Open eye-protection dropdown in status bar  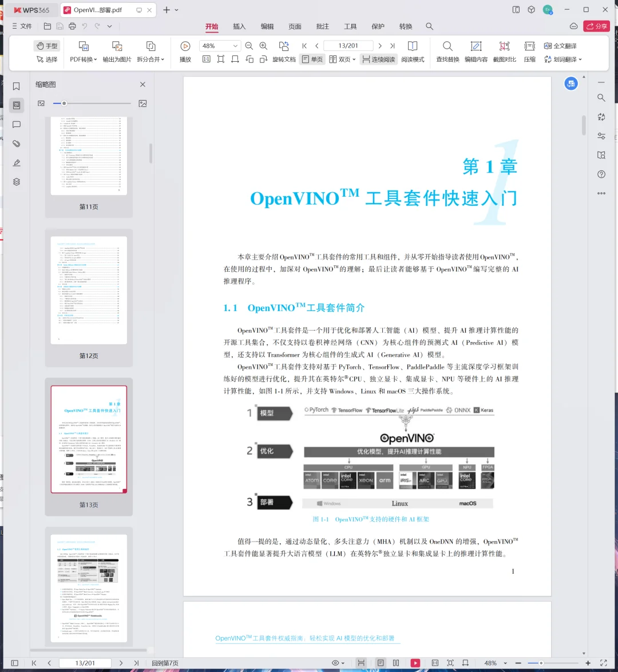coord(338,663)
